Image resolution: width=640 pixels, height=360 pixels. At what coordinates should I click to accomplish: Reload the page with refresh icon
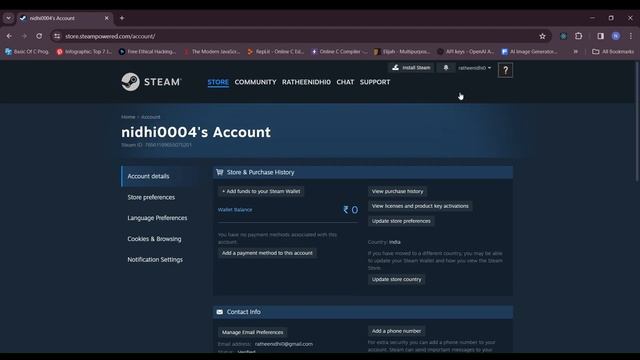pos(39,36)
